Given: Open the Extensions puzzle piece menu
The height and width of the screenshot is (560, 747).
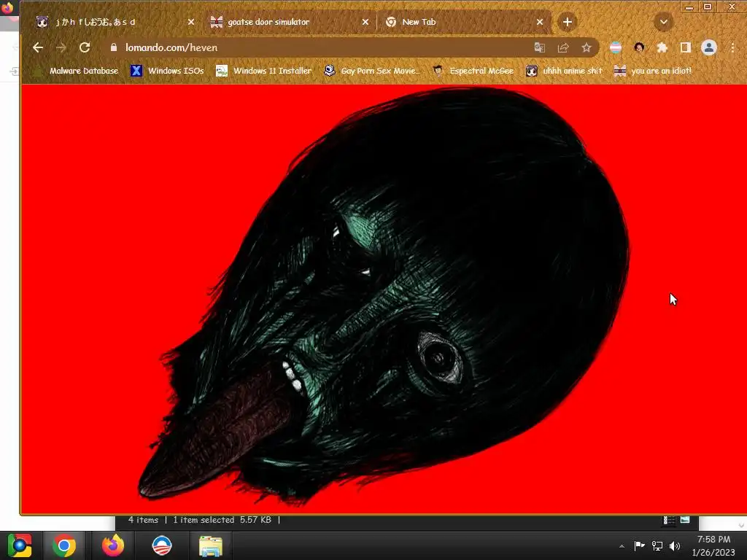Looking at the screenshot, I should click(x=662, y=47).
